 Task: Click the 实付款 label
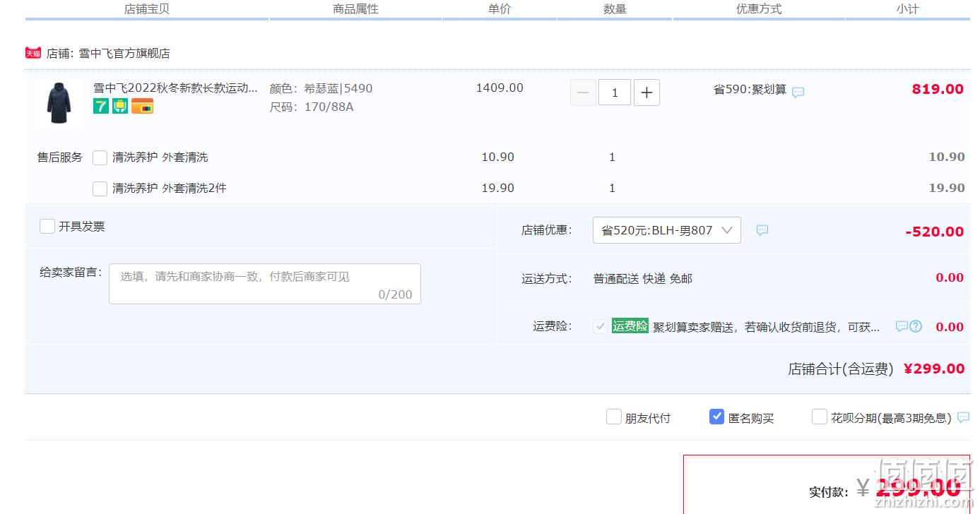830,492
